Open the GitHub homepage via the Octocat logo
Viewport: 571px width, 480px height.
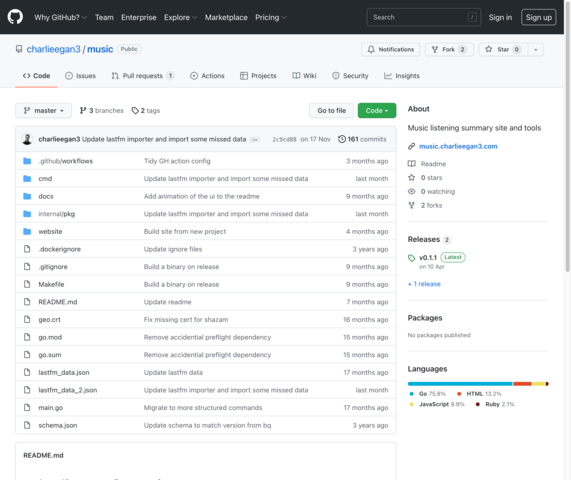click(15, 17)
